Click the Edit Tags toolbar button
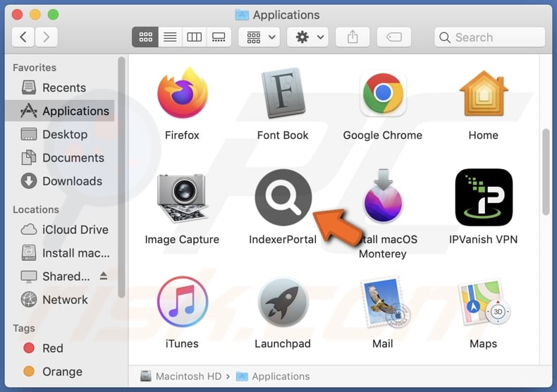Screen dimensions: 557x392 point(394,37)
